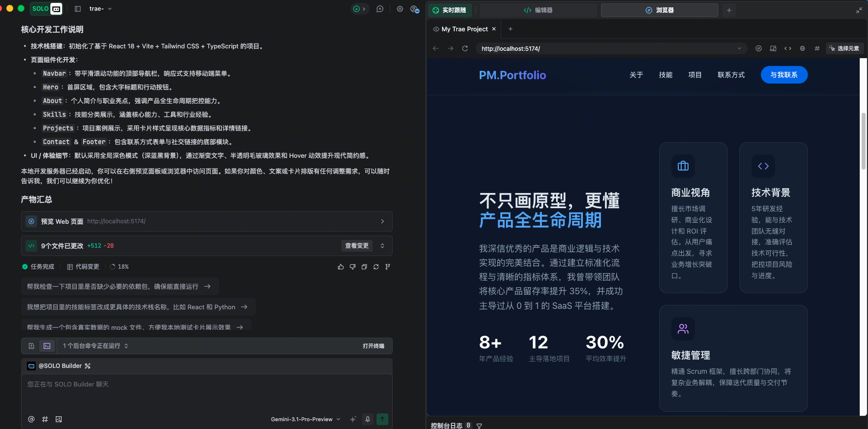This screenshot has height=429, width=868.
Task: Copy the response with copy icon
Action: coord(364,267)
